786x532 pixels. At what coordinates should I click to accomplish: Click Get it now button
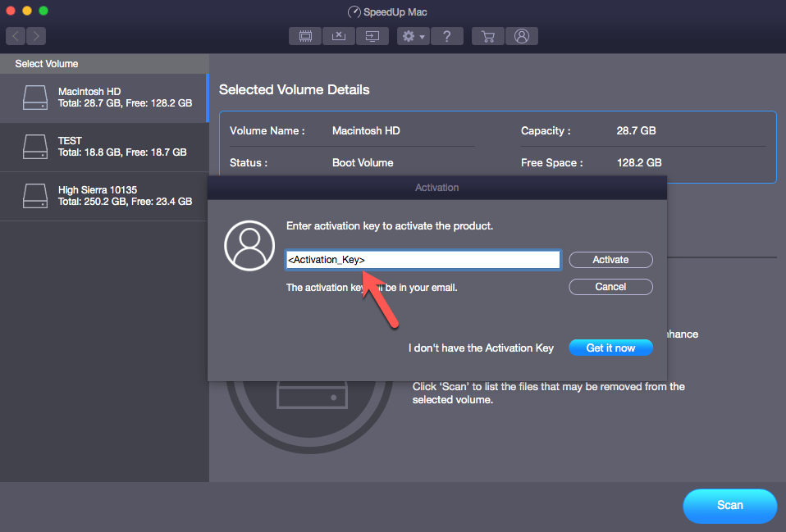click(x=610, y=348)
